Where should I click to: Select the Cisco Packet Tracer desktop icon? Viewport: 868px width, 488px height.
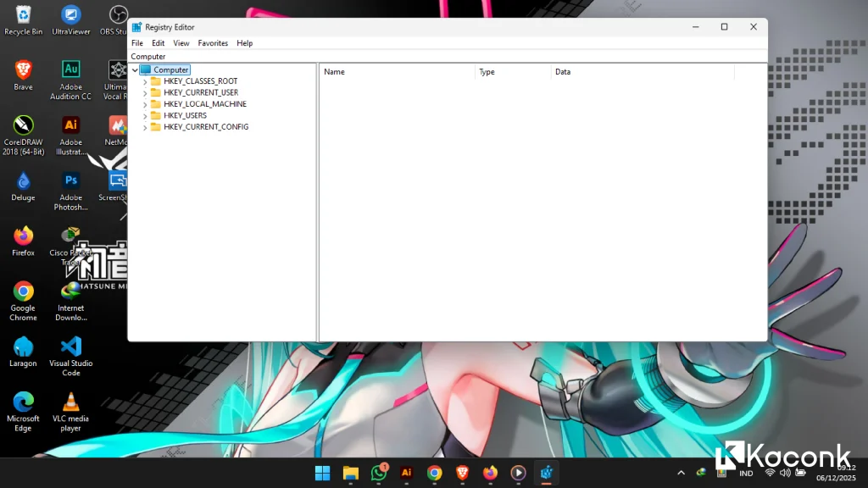tap(70, 247)
